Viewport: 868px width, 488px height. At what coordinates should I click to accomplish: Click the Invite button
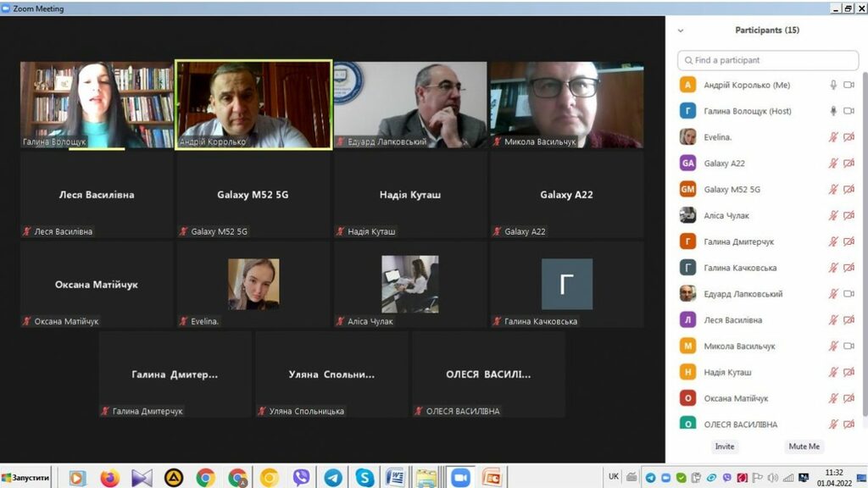coord(725,446)
